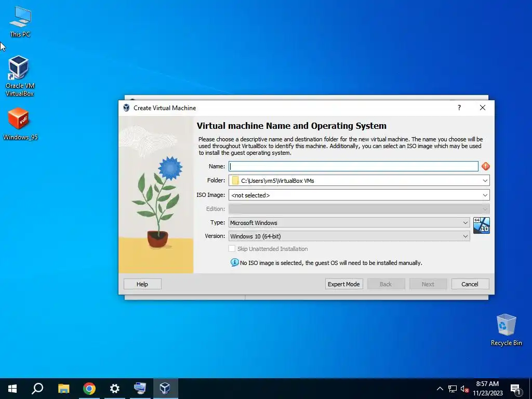Open the notification center icon
Image resolution: width=532 pixels, height=399 pixels.
click(516, 389)
